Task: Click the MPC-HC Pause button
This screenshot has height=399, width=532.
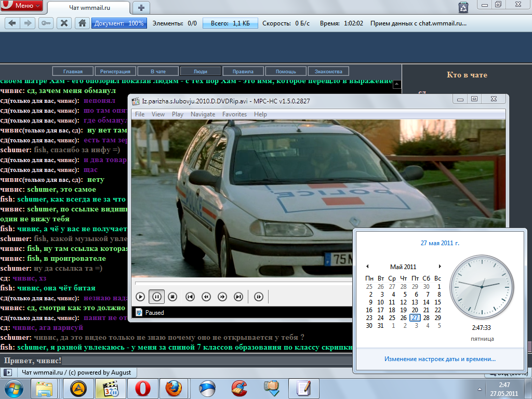Action: tap(156, 297)
